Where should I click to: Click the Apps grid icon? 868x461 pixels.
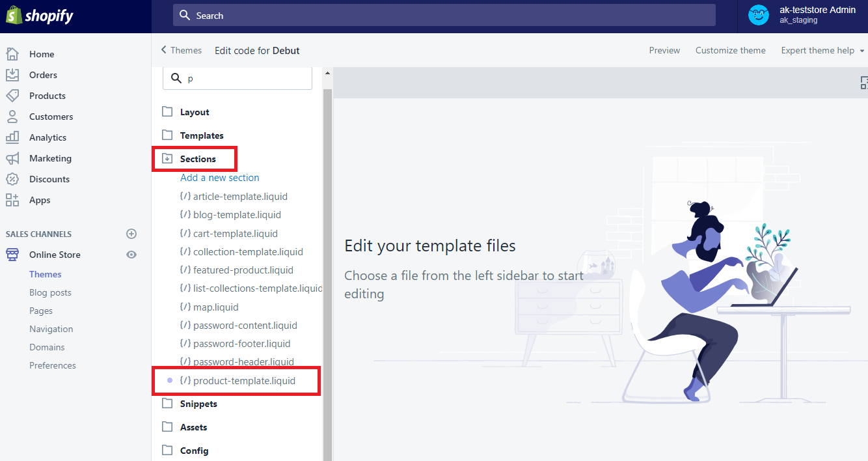(12, 200)
